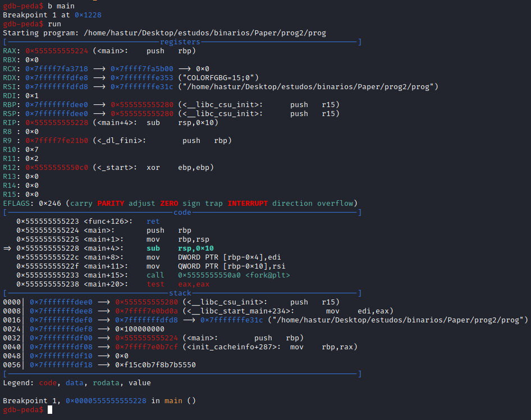Click the 0xf15c0b7f8b7b5550 stack value
Viewport: 531px width, 420px height.
155,365
